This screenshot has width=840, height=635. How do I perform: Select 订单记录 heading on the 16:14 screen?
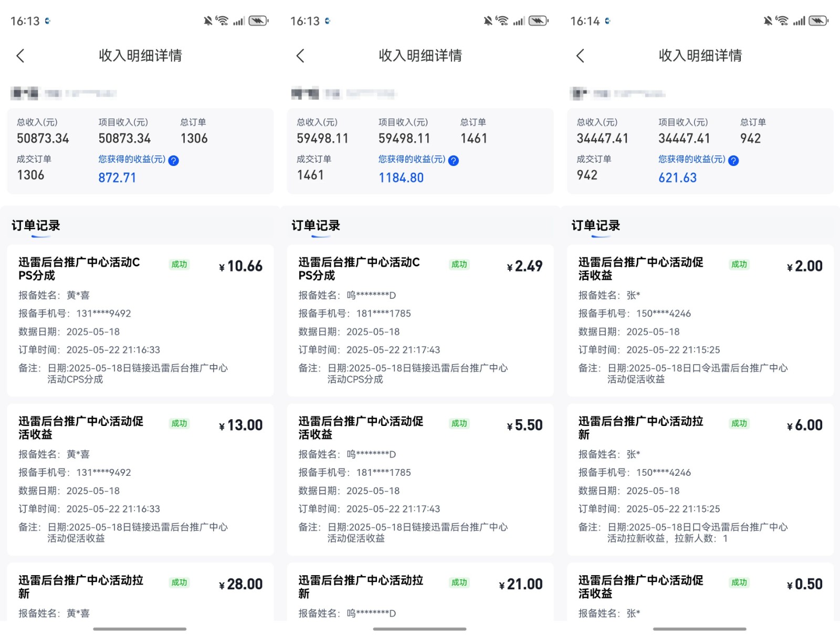[x=595, y=226]
